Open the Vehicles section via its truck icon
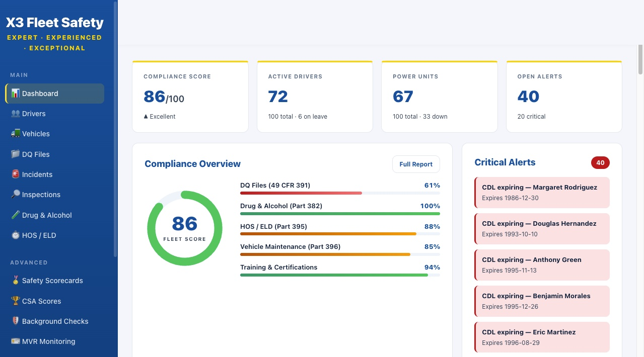The width and height of the screenshot is (644, 357). tap(16, 134)
